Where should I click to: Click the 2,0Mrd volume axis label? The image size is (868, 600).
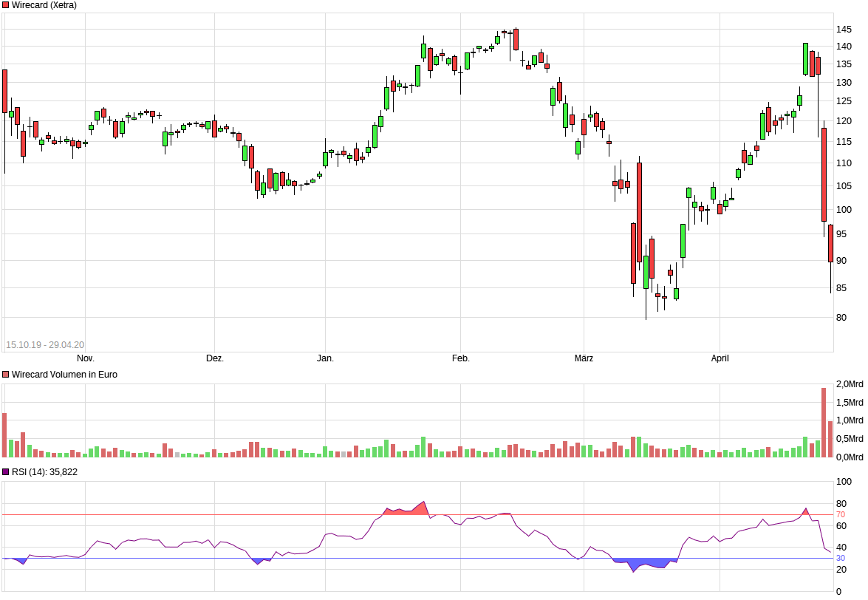pyautogui.click(x=850, y=384)
